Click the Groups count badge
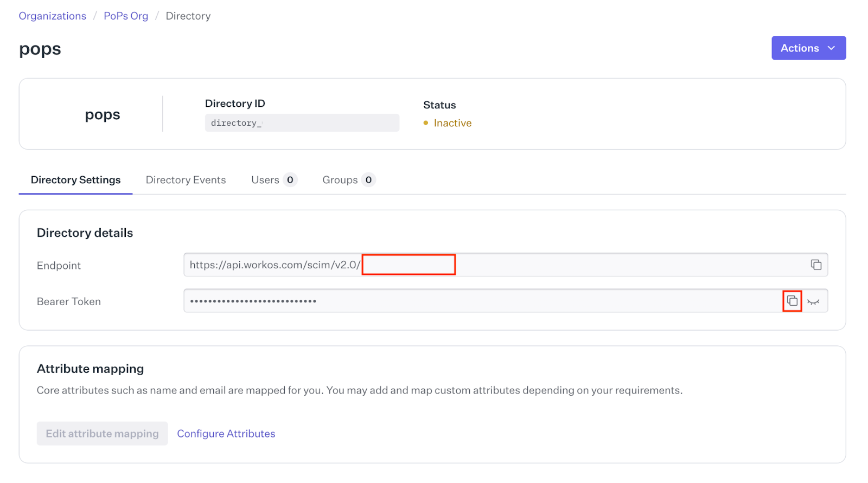This screenshot has width=868, height=483. [x=368, y=180]
